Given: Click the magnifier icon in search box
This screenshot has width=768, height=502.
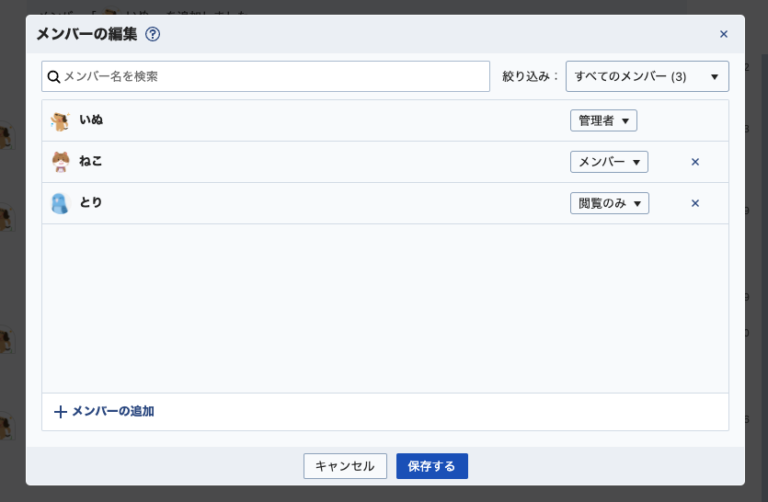Looking at the screenshot, I should 54,76.
